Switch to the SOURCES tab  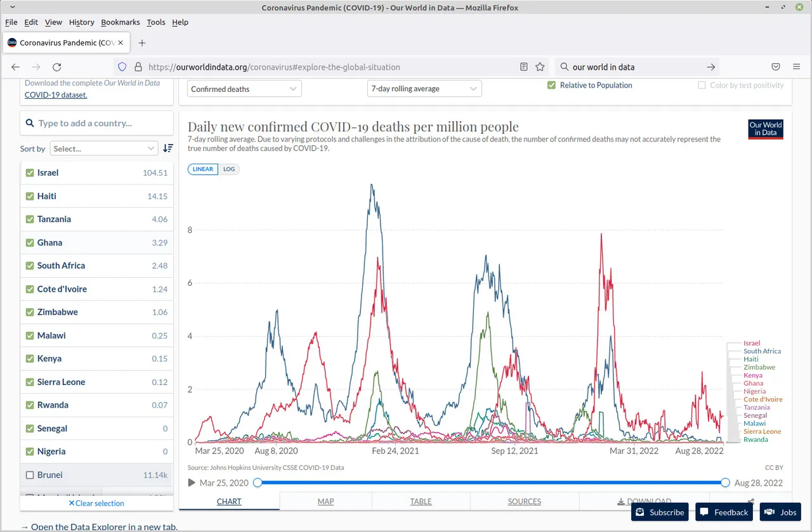point(525,501)
